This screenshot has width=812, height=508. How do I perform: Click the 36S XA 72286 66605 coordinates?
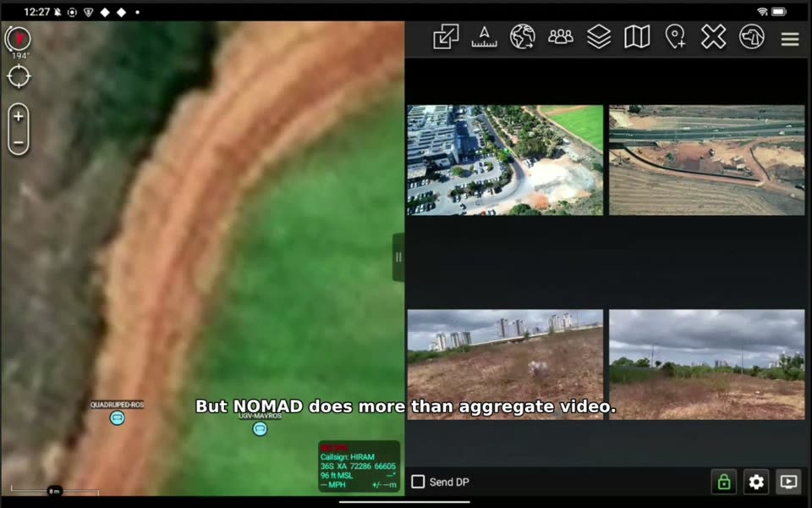(x=358, y=467)
